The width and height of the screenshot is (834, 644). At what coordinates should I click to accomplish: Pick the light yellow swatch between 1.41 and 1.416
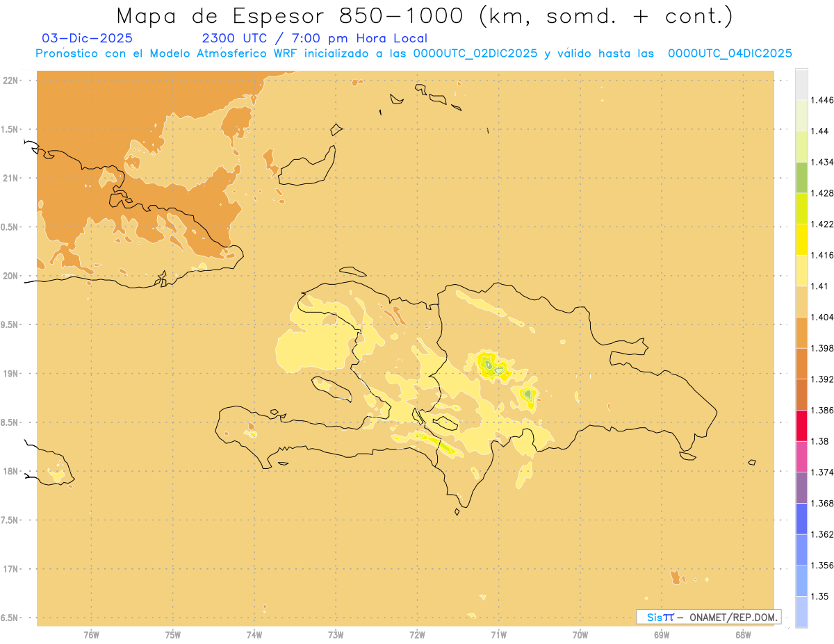coord(801,270)
